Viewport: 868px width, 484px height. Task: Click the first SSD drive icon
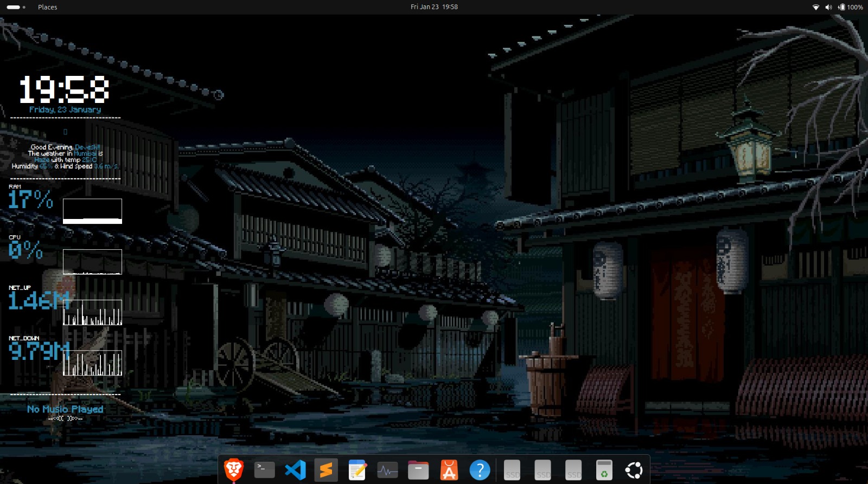(512, 470)
